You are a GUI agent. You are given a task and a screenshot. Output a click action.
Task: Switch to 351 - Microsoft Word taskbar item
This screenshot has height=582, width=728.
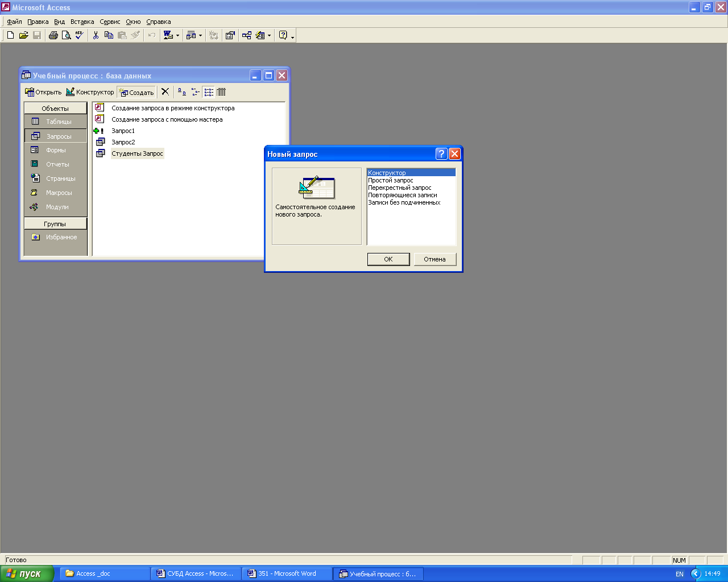pyautogui.click(x=287, y=573)
